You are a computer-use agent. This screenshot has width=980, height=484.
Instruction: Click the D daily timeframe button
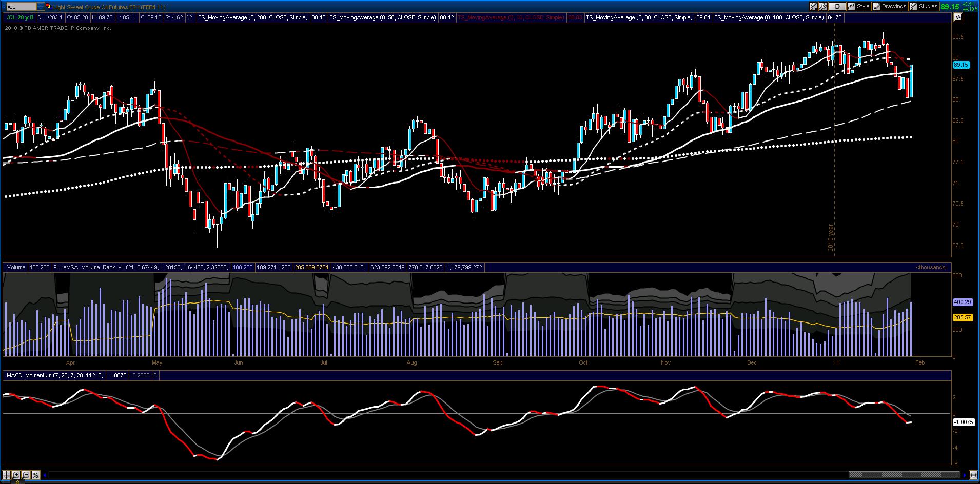[x=837, y=7]
